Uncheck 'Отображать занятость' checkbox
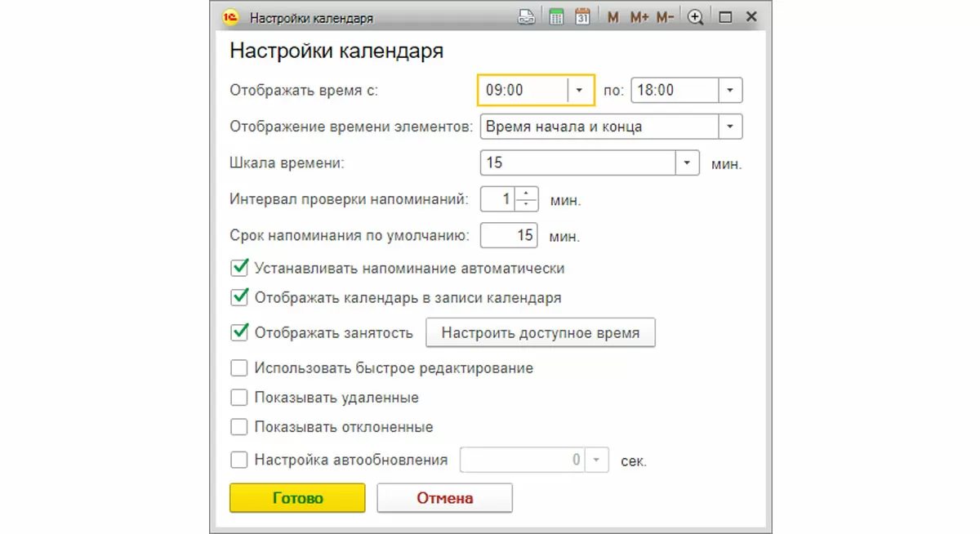The image size is (980, 534). [239, 332]
